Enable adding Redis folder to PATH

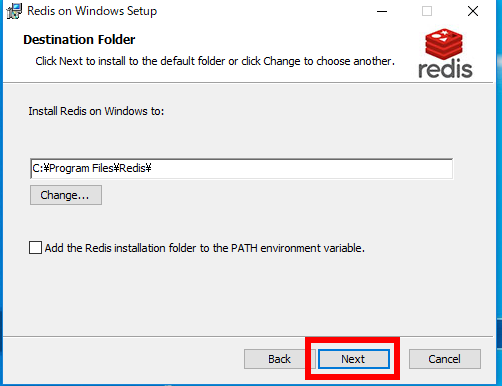[35, 248]
